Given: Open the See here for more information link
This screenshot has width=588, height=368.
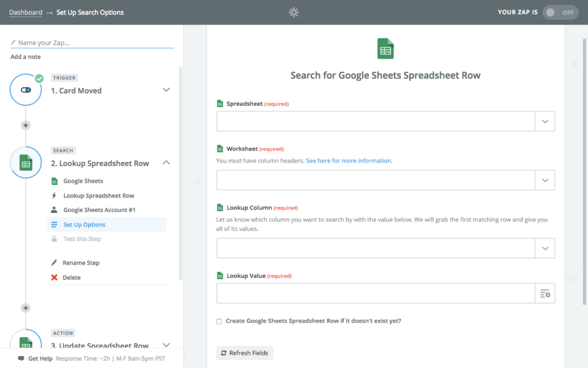Looking at the screenshot, I should point(348,160).
